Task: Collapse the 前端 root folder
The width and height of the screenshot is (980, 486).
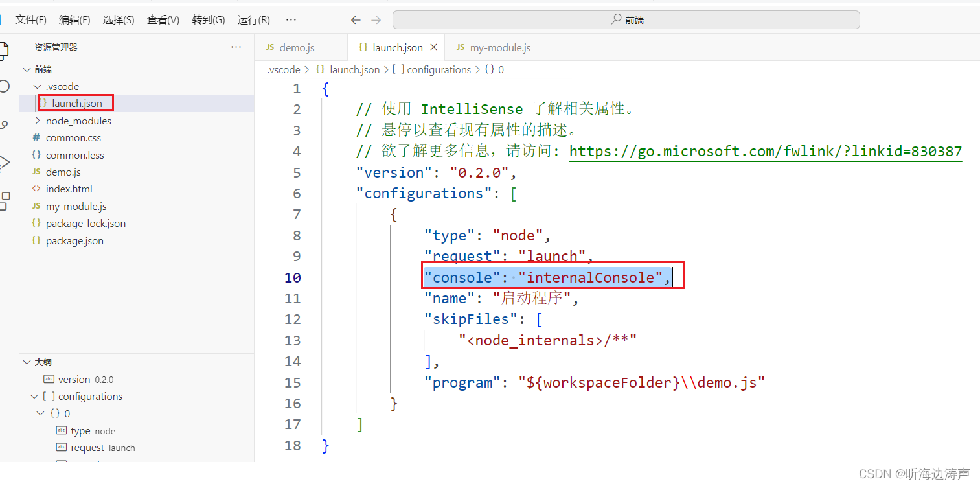Action: pos(27,69)
